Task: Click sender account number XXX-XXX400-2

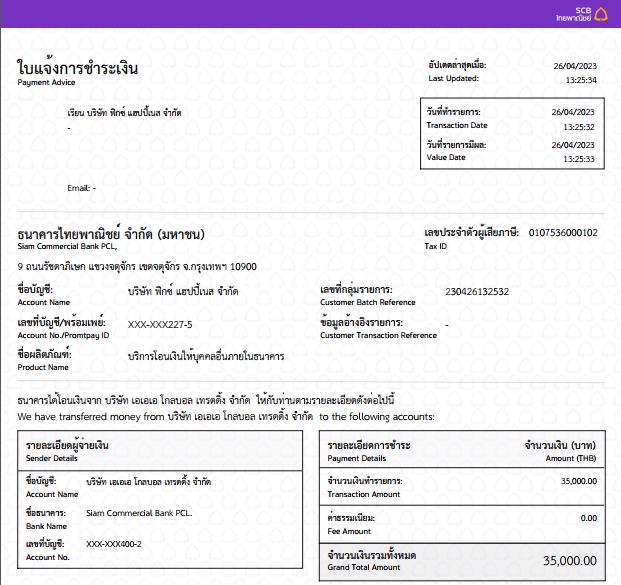Action: tap(114, 544)
